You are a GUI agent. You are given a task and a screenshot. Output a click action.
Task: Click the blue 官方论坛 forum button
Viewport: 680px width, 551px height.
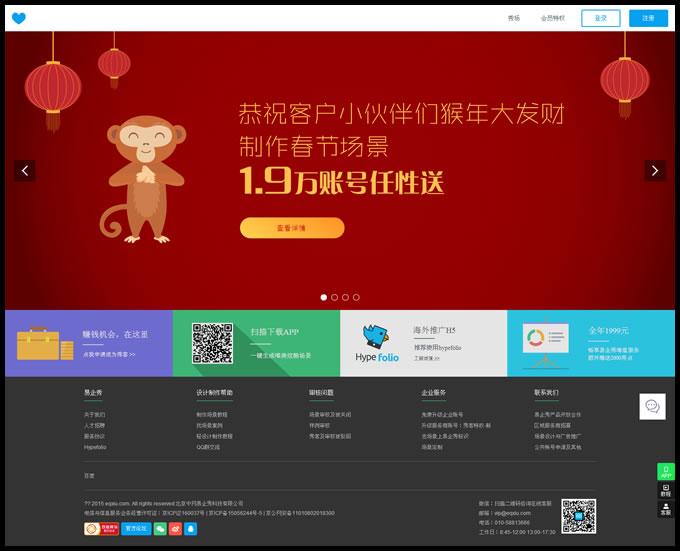pyautogui.click(x=136, y=529)
